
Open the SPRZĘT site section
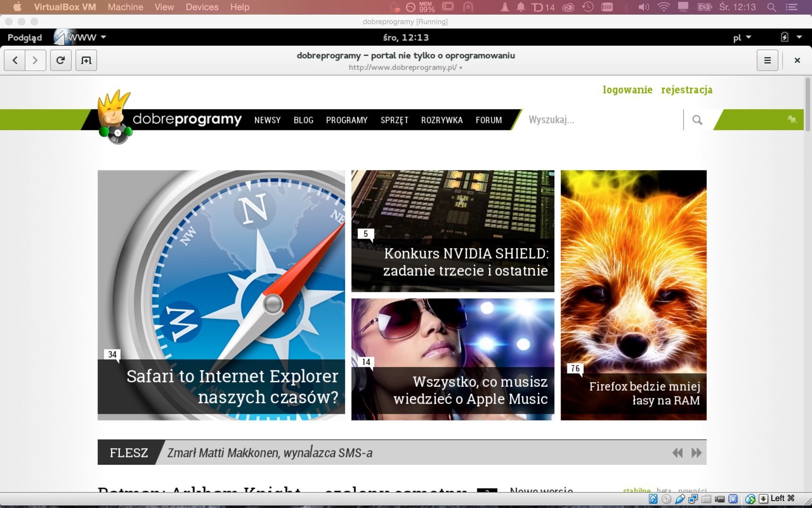[x=394, y=120]
